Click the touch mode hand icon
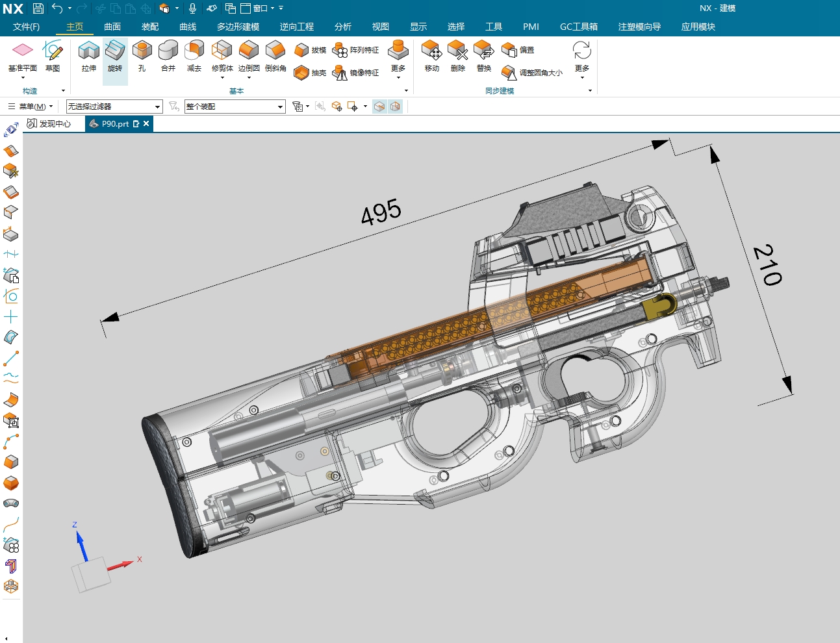 pos(212,8)
